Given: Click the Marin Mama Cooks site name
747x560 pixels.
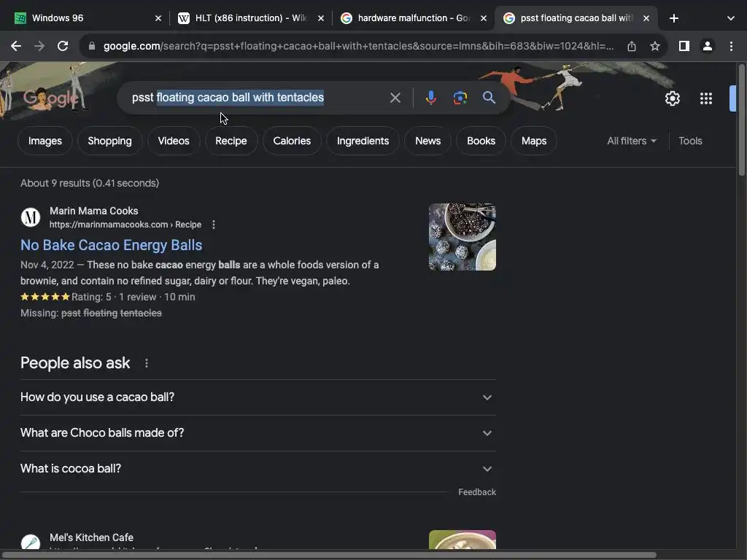Looking at the screenshot, I should (x=94, y=211).
